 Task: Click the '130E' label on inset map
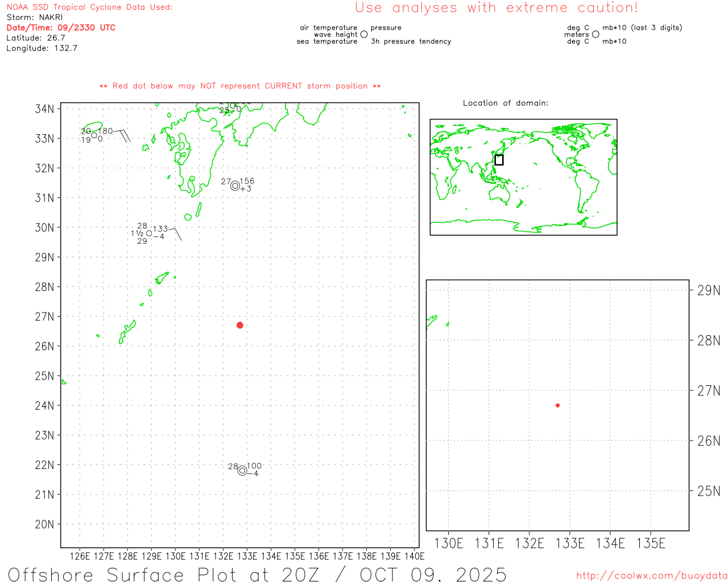[x=449, y=544]
